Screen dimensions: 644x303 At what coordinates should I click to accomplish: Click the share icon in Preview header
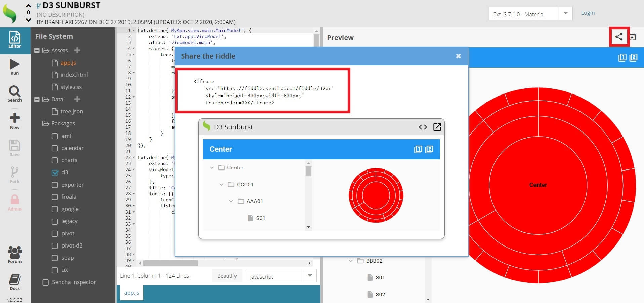coord(619,37)
